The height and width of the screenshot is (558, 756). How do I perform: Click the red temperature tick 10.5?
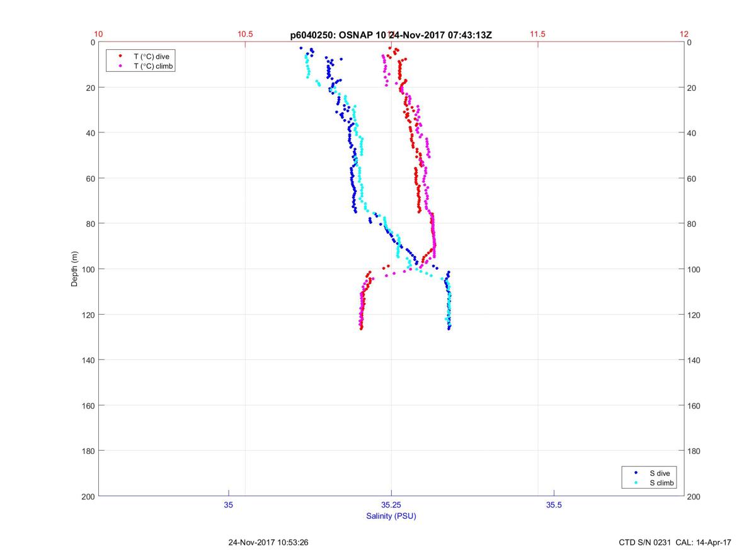coord(245,34)
